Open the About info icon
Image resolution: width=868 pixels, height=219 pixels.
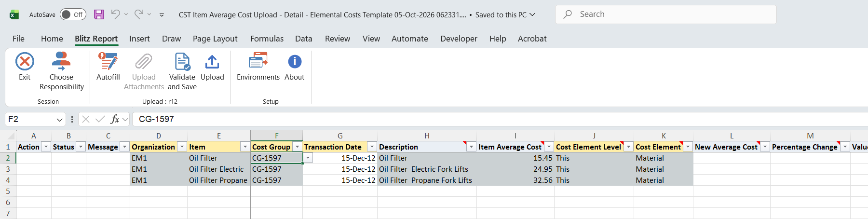pyautogui.click(x=295, y=62)
